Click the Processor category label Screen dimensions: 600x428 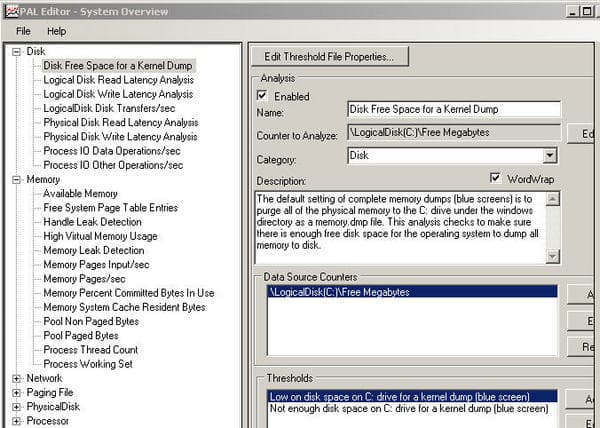pyautogui.click(x=47, y=421)
